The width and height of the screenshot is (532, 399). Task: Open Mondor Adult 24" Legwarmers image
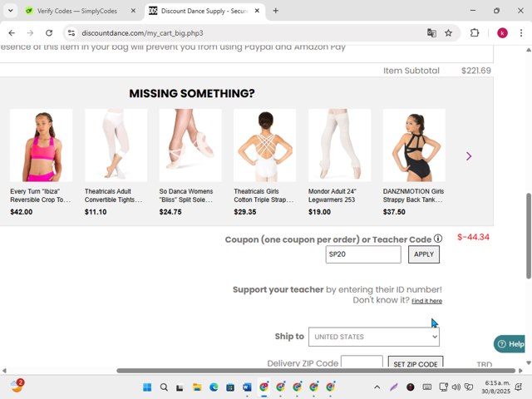click(x=339, y=145)
